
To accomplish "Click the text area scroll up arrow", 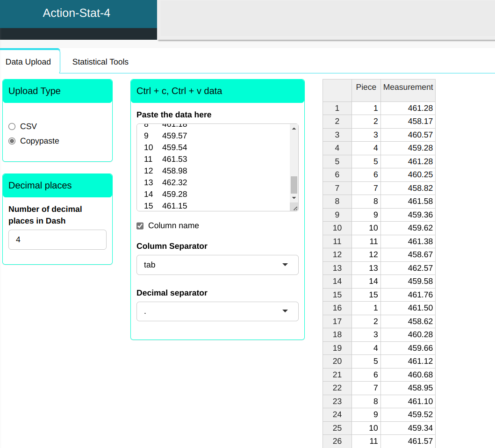I will [x=294, y=129].
